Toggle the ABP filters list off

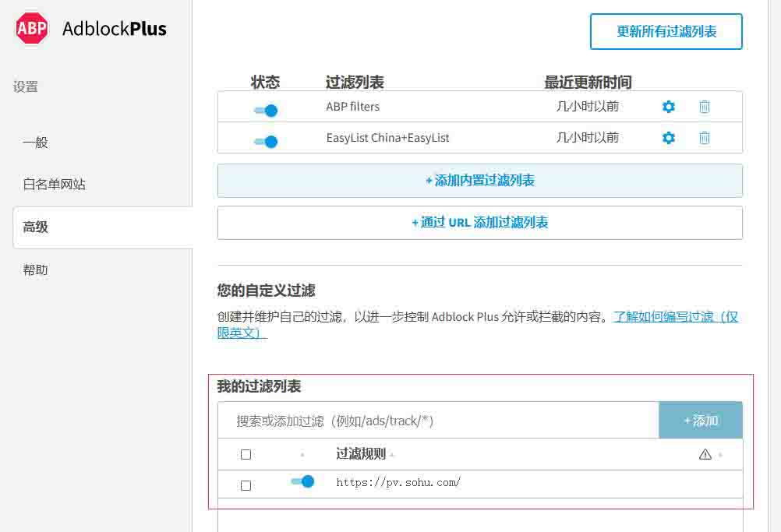tap(266, 111)
